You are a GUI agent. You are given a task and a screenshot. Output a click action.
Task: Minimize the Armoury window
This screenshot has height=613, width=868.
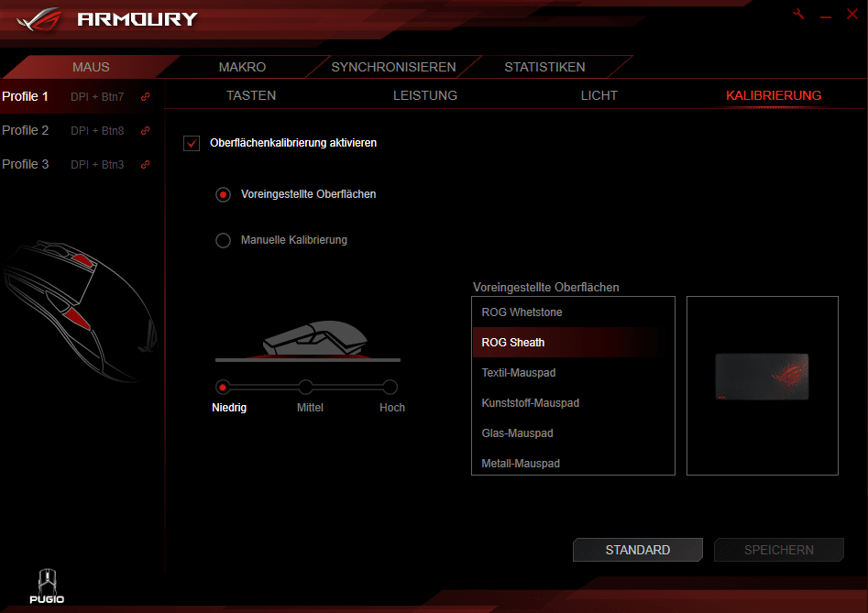(x=825, y=17)
